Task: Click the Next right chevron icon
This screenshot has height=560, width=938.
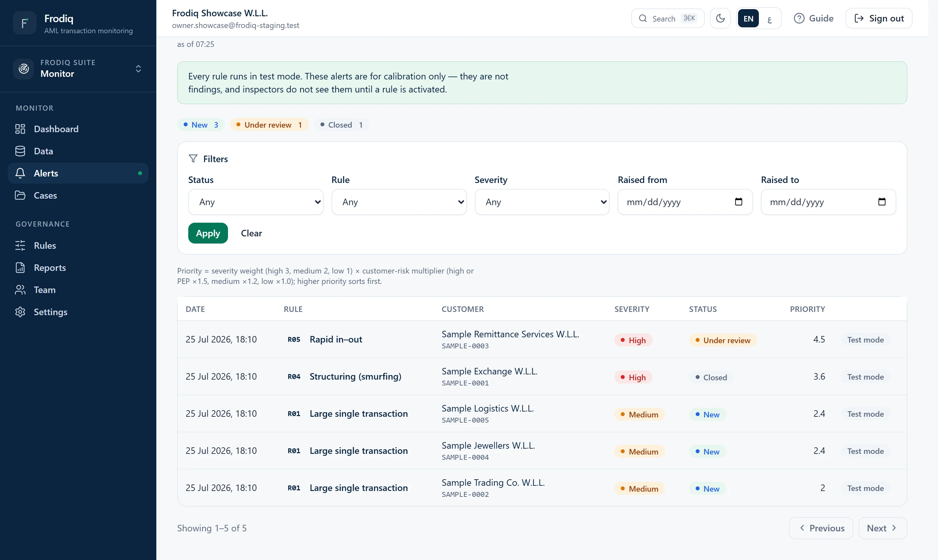Action: pyautogui.click(x=894, y=528)
